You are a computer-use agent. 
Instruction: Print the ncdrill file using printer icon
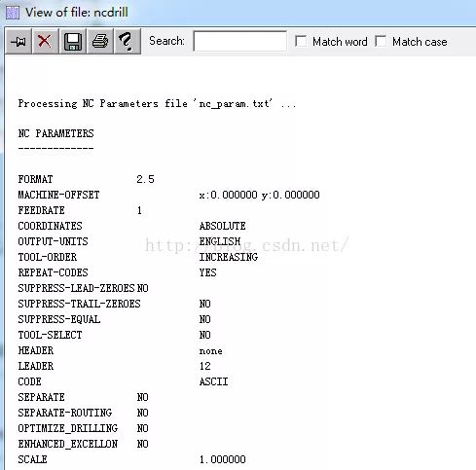point(100,41)
